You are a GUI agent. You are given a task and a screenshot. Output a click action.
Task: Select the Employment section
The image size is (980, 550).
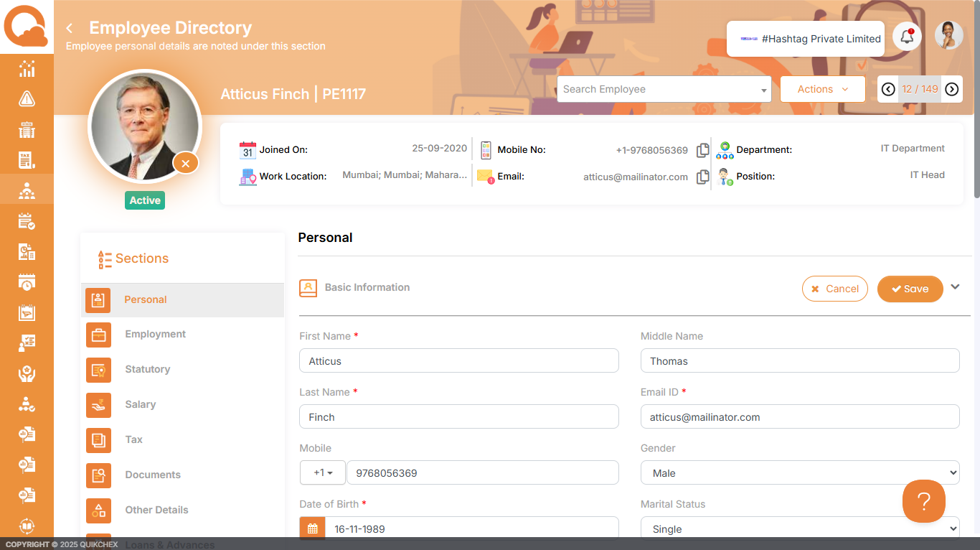[x=182, y=335]
